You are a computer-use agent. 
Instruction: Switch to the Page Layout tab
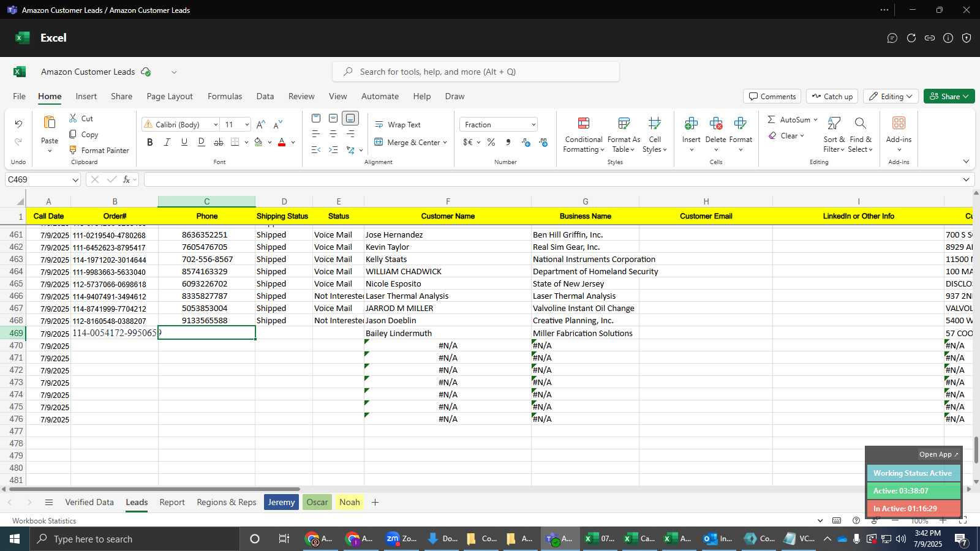(170, 96)
